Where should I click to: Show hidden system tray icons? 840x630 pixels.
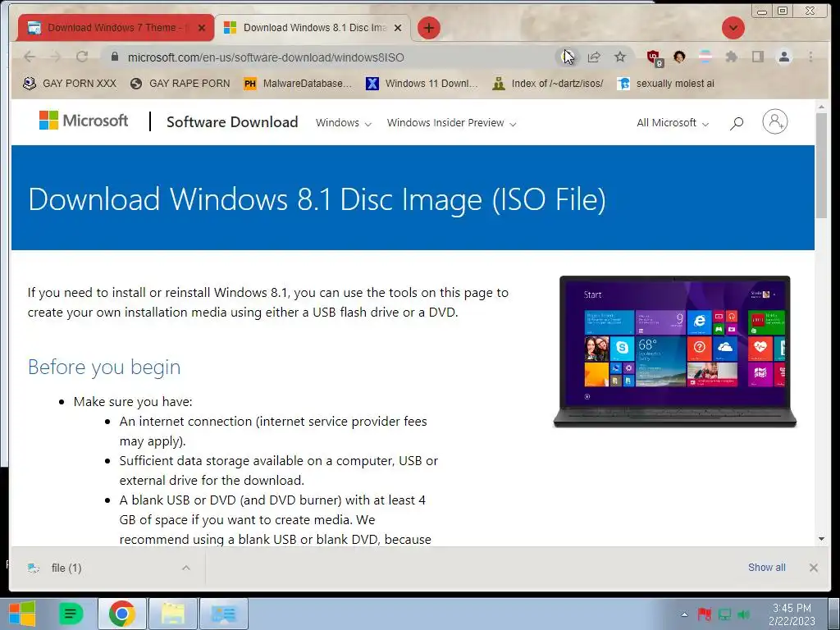[684, 614]
